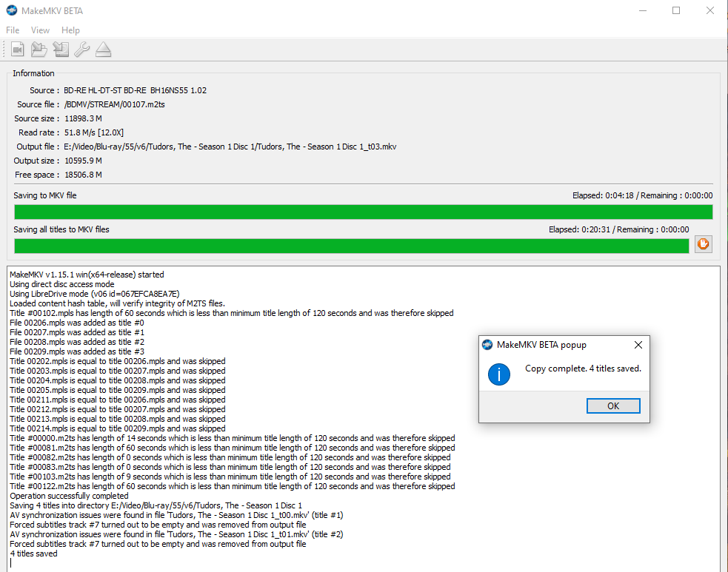
Task: Click log line 'File 00207.mpls was added as title #1'
Action: tap(77, 333)
